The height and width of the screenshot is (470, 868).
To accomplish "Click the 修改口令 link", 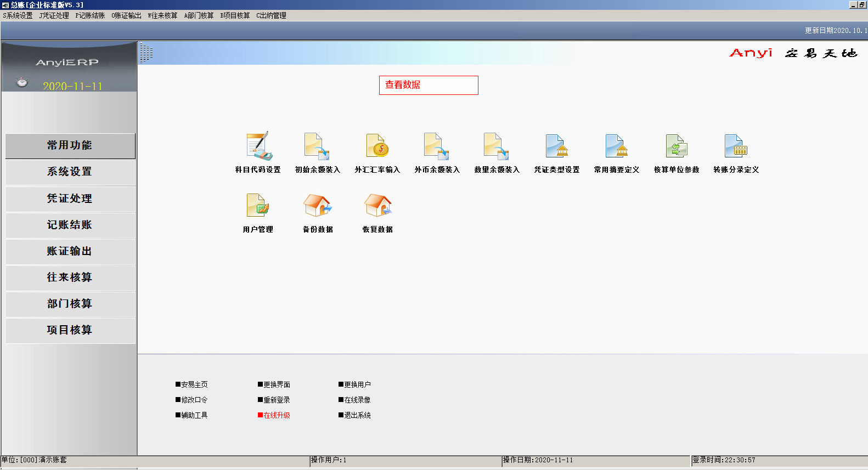I will click(x=194, y=400).
